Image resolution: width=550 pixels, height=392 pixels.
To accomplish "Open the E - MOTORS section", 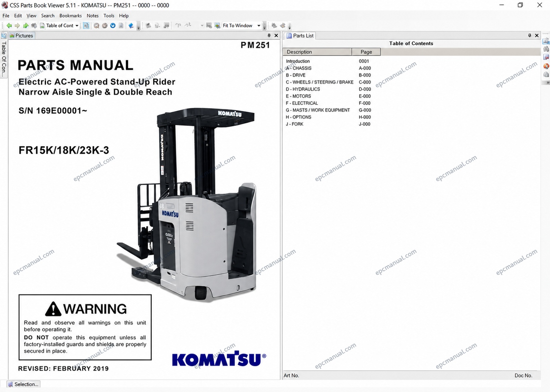I will point(298,96).
